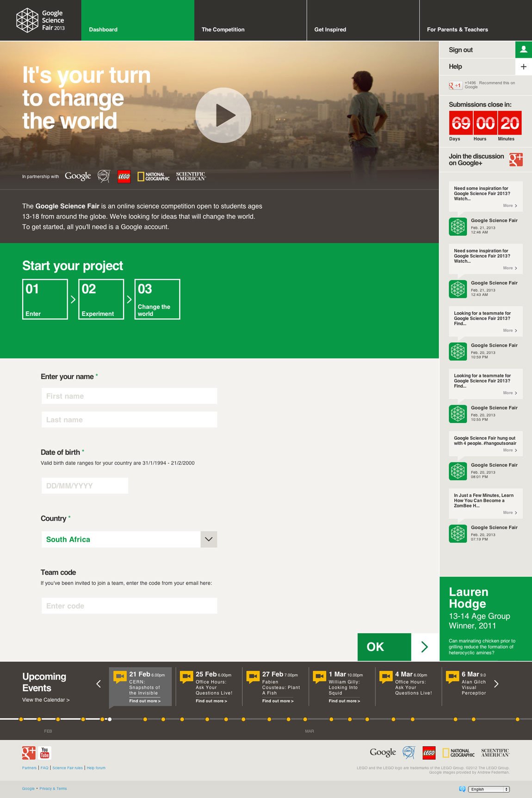Click the CERN logo in hero banner
The image size is (532, 798).
tap(104, 176)
